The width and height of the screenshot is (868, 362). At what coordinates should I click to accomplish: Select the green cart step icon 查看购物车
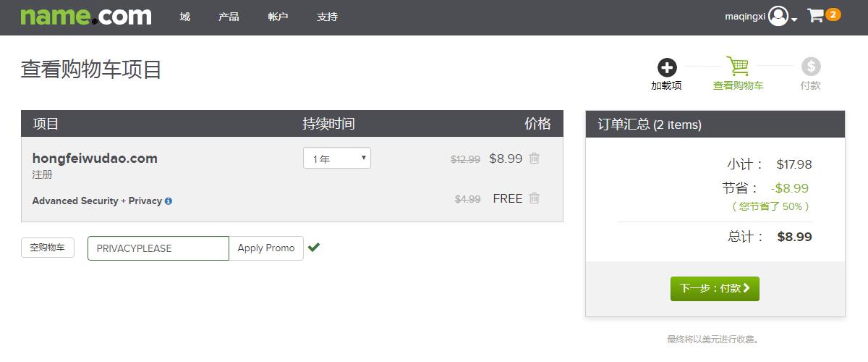point(738,66)
